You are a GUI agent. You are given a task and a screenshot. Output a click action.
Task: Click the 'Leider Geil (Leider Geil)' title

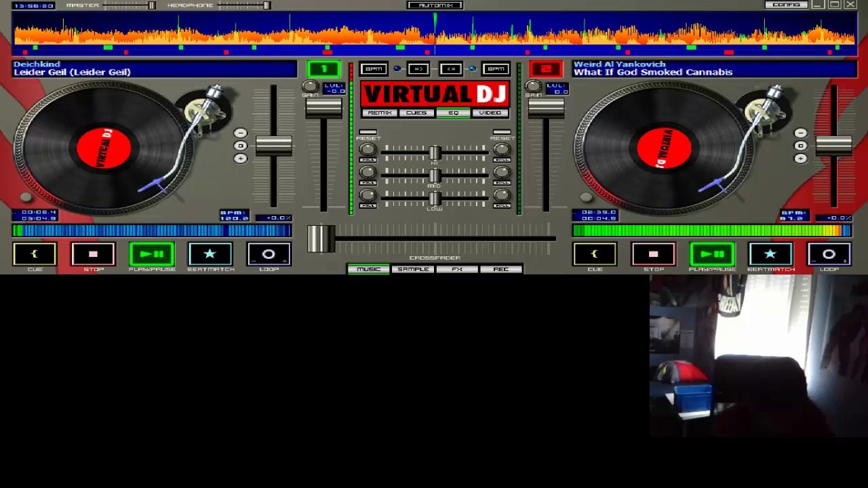pyautogui.click(x=72, y=73)
